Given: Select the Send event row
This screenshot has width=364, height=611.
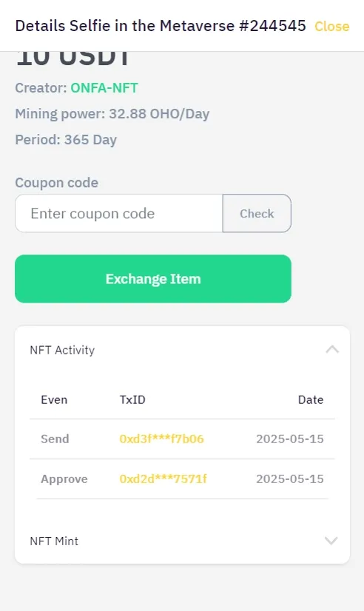Looking at the screenshot, I should tap(182, 439).
